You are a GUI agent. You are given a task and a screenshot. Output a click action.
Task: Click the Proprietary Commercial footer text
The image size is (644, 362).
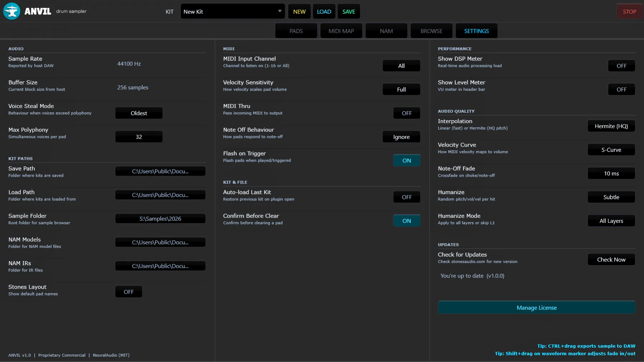coord(62,355)
